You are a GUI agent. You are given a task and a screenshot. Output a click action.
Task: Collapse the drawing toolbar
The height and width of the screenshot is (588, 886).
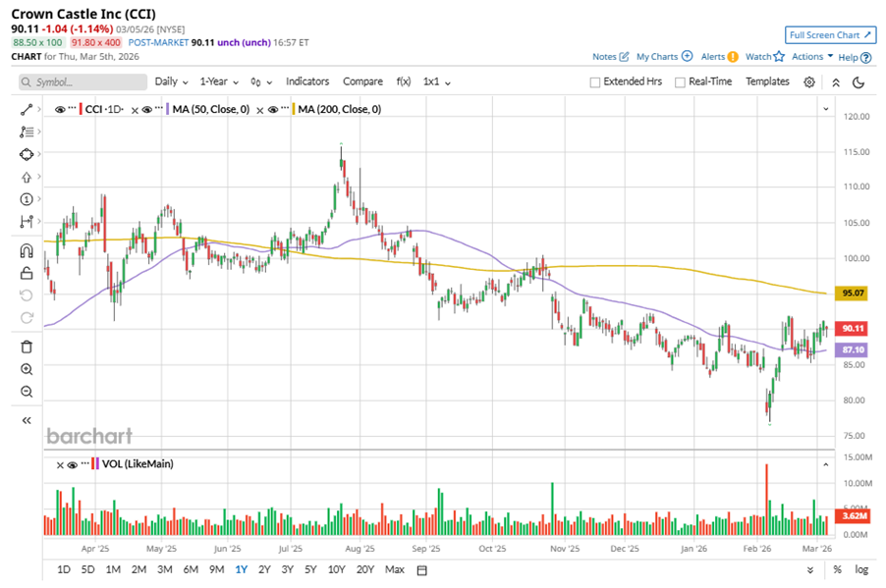tap(27, 420)
